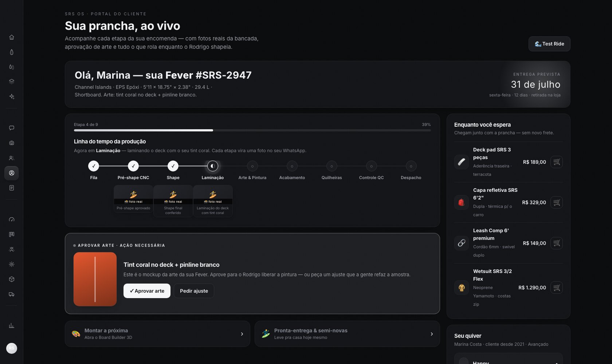The height and width of the screenshot is (364, 612).
Task: Add Capa refletiva SRS to cart
Action: click(557, 202)
